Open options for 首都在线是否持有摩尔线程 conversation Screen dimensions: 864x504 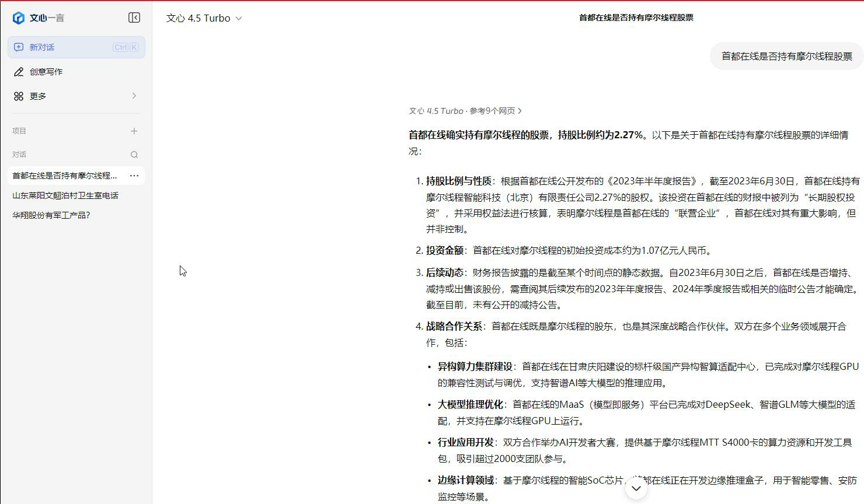(134, 176)
